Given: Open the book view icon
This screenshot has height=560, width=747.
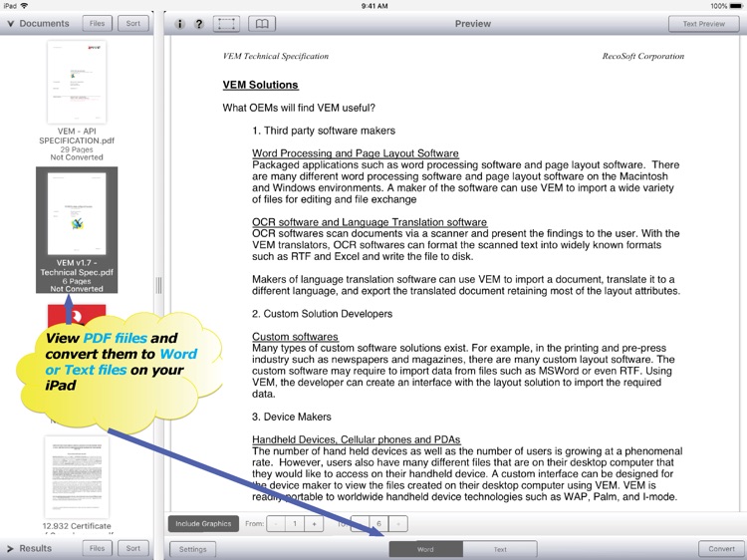Looking at the screenshot, I should [262, 24].
